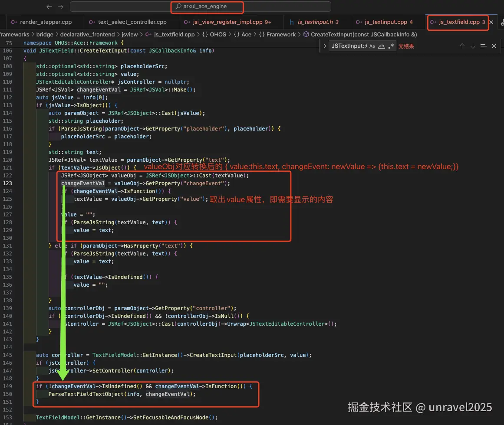
Task: Click 'valueObj' on line 122
Action: click(x=124, y=176)
